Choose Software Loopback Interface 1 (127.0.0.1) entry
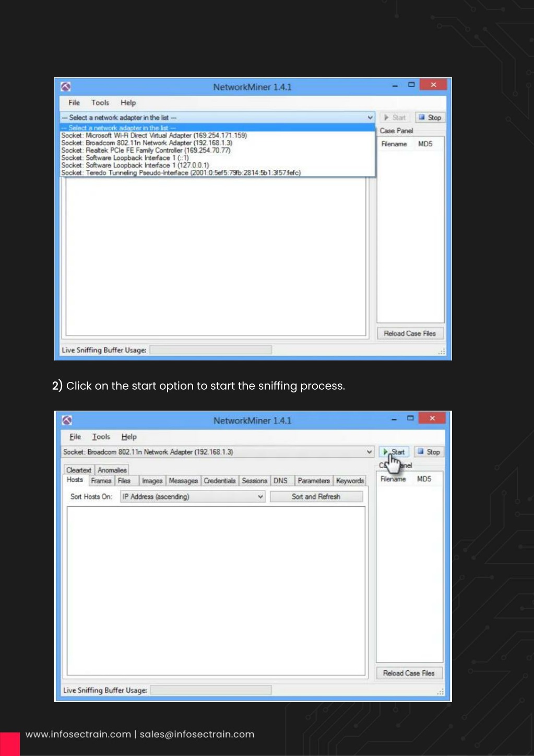This screenshot has height=756, width=534. tap(218, 165)
